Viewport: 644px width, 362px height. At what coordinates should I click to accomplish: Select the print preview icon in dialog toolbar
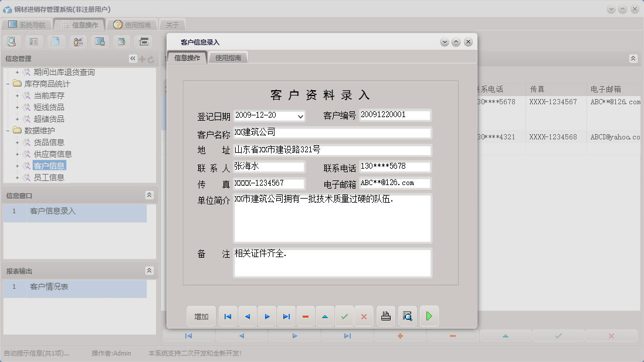click(407, 316)
